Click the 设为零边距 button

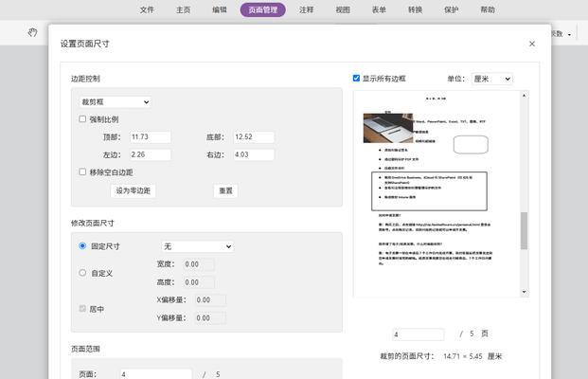click(134, 190)
